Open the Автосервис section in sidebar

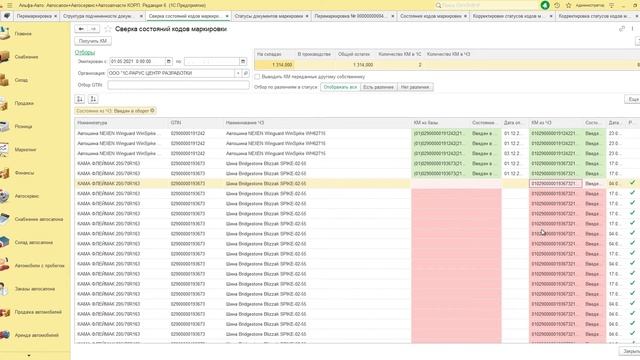coord(27,196)
